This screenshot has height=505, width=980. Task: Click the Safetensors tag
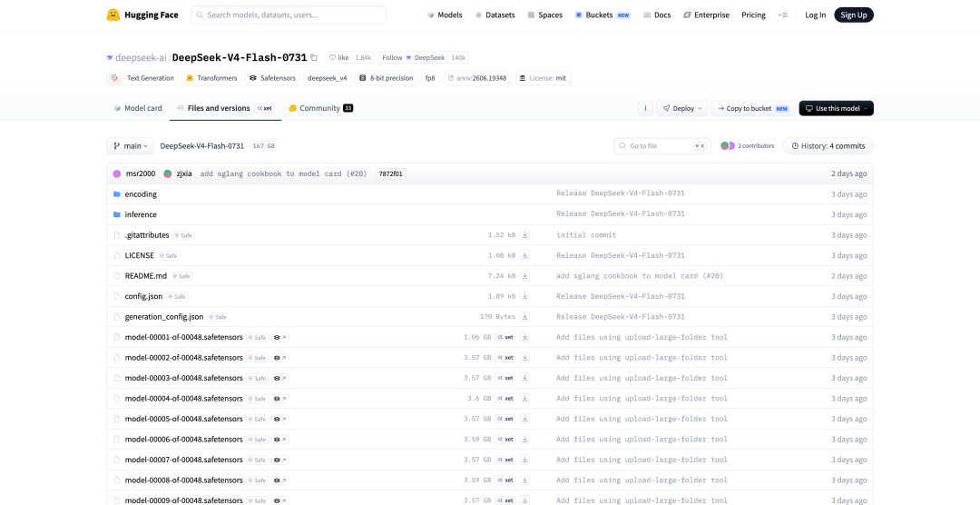[x=272, y=78]
